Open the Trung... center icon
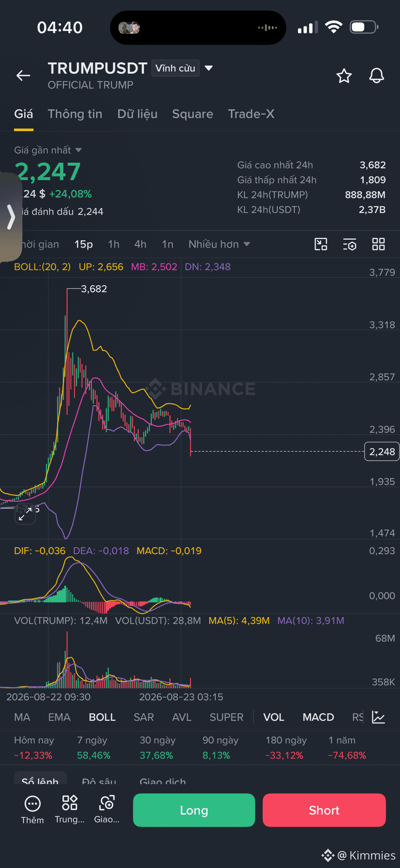Viewport: 400px width, 868px height. coord(70,809)
